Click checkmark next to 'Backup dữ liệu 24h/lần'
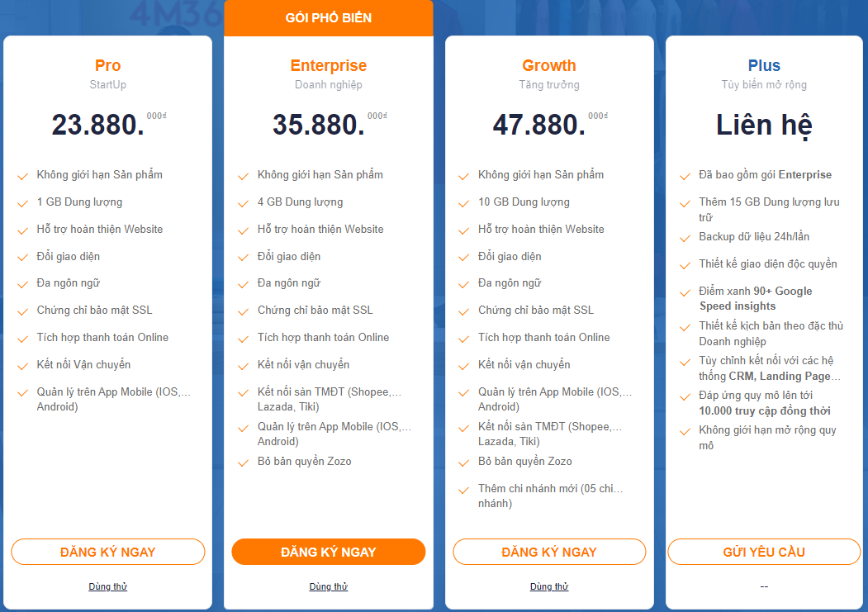868x612 pixels. point(685,238)
